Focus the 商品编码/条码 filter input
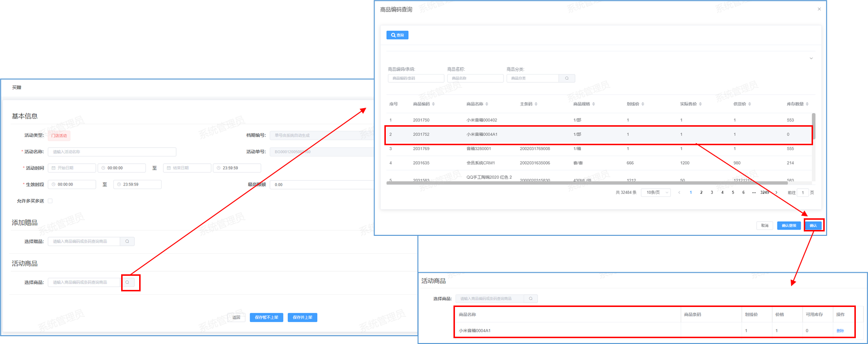This screenshot has width=868, height=344. point(416,78)
